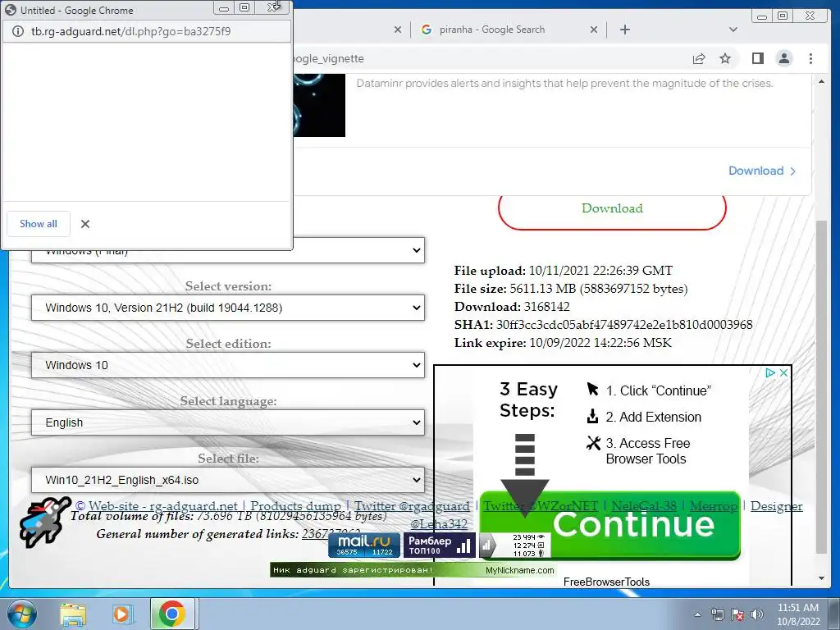The image size is (840, 630).
Task: Close the ad with its X icon
Action: tap(783, 373)
